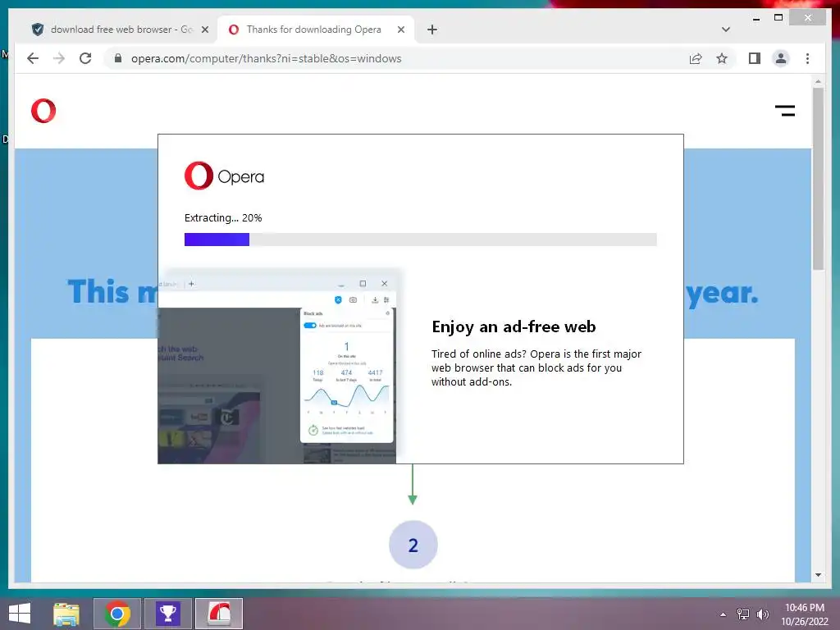Click the 'Enjoy an ad-free web' heading
This screenshot has height=630, width=840.
point(514,326)
